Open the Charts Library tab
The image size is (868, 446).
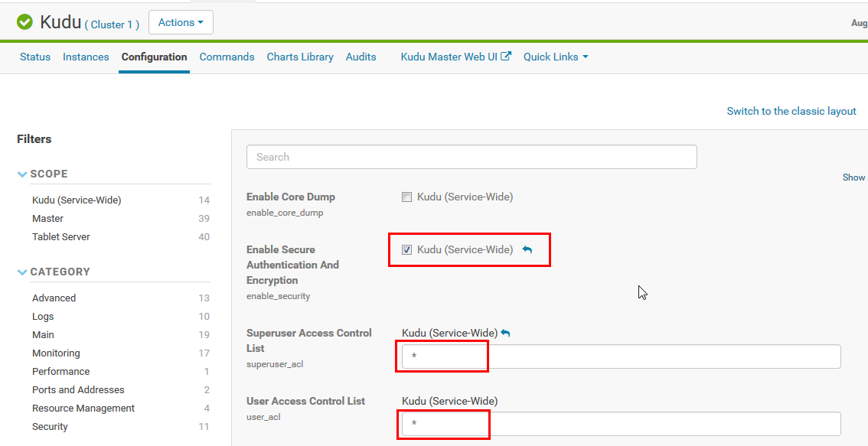point(299,57)
